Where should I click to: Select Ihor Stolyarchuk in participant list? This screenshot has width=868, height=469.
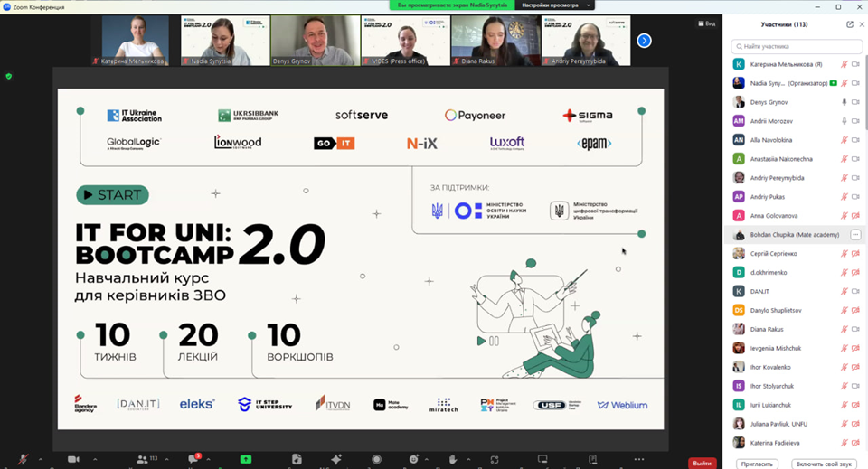coord(795,386)
